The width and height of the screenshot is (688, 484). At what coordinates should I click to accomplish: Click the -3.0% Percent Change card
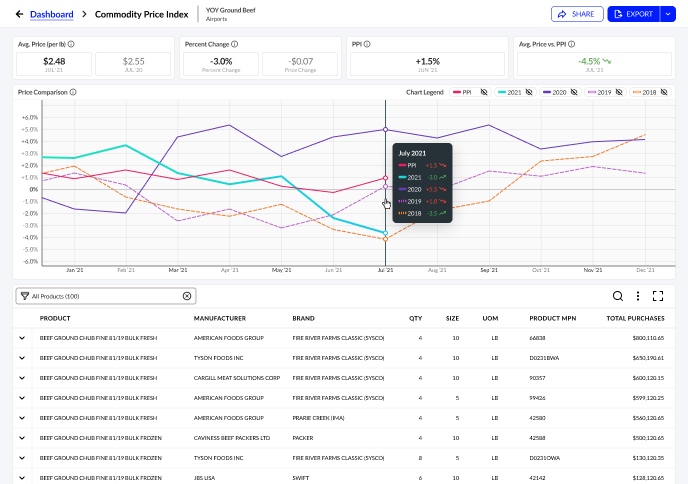coord(221,64)
